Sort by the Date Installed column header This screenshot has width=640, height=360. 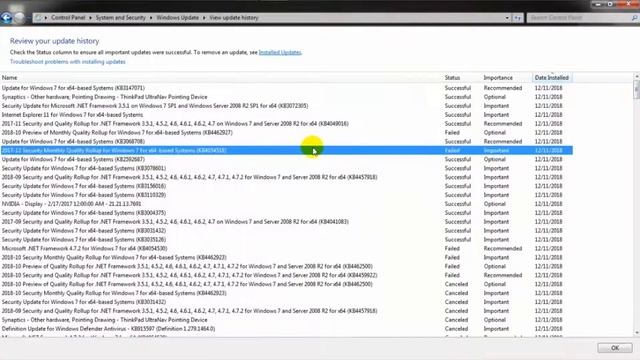click(x=552, y=78)
